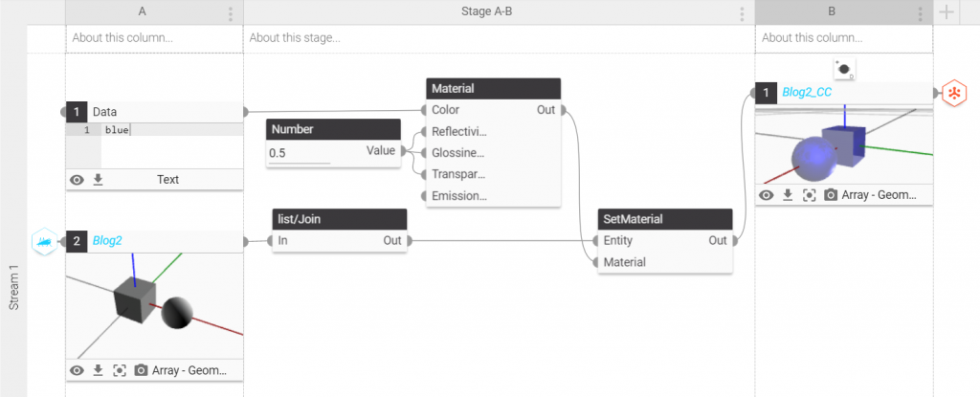
Task: Open Stage A-B options menu
Action: tap(742, 13)
